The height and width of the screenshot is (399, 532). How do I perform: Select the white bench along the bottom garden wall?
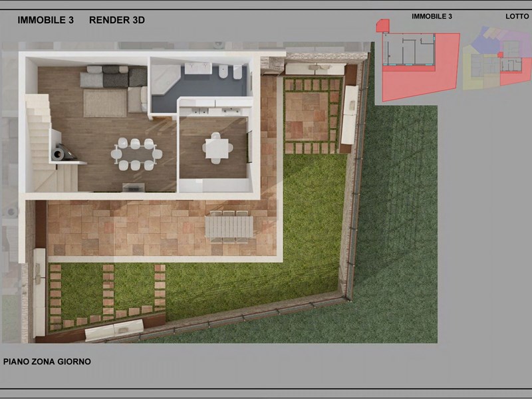(x=114, y=331)
